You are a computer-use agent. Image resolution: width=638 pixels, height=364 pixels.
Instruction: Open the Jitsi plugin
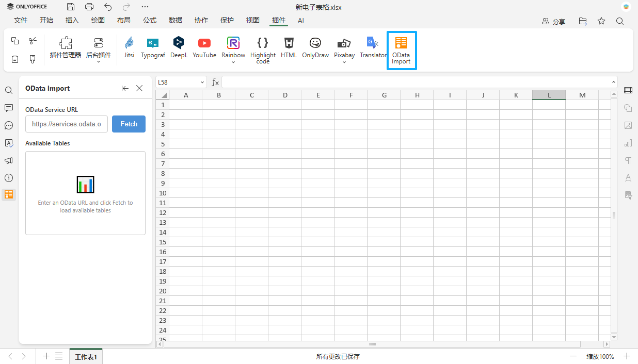pyautogui.click(x=129, y=47)
